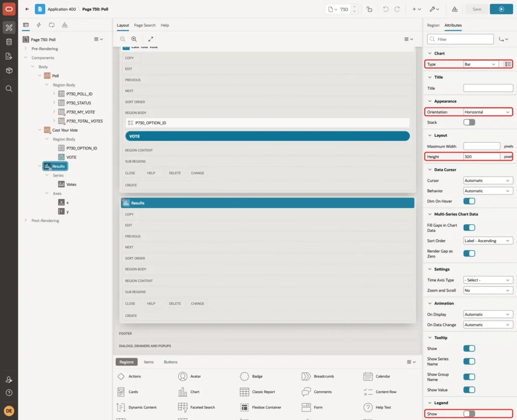The width and height of the screenshot is (517, 420).
Task: Expand the Post-Rendering tree node
Action: pyautogui.click(x=26, y=220)
